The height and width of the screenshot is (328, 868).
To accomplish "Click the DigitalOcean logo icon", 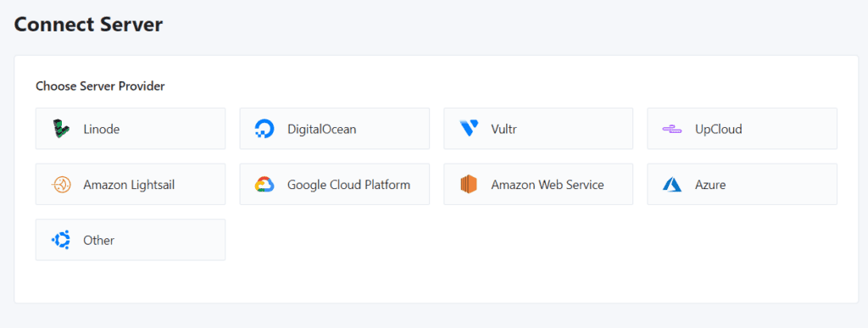I will pyautogui.click(x=264, y=129).
